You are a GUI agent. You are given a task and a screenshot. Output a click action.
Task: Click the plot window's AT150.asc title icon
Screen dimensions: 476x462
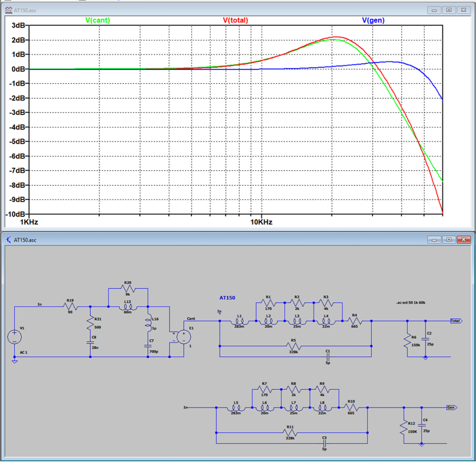(x=9, y=10)
